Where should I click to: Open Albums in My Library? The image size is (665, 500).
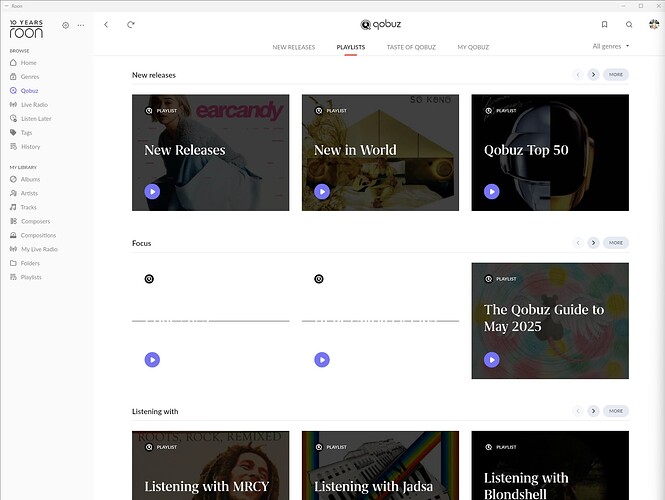pyautogui.click(x=25, y=179)
